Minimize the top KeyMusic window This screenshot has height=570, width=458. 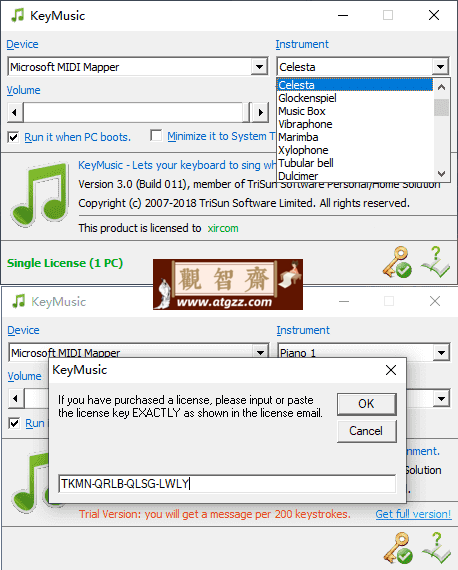[x=343, y=15]
